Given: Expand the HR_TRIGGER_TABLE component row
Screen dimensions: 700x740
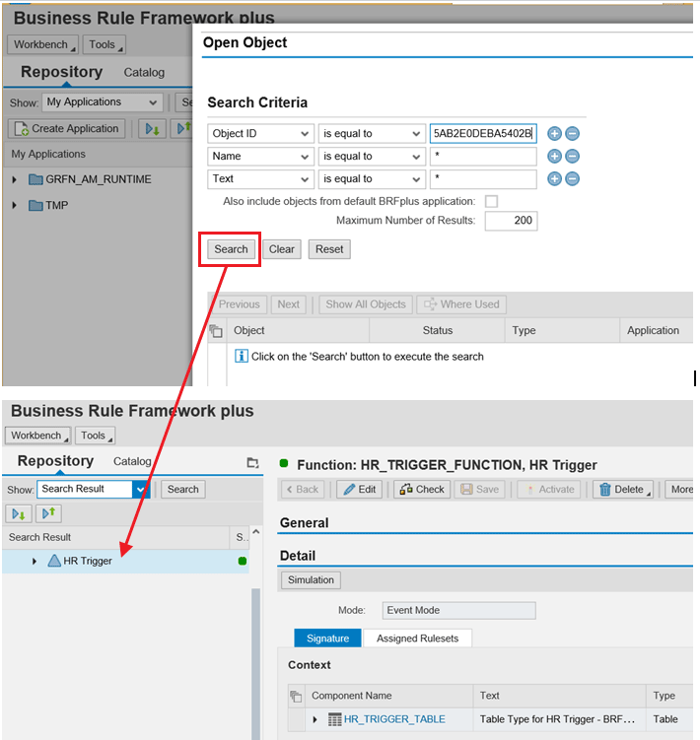Looking at the screenshot, I should point(315,719).
